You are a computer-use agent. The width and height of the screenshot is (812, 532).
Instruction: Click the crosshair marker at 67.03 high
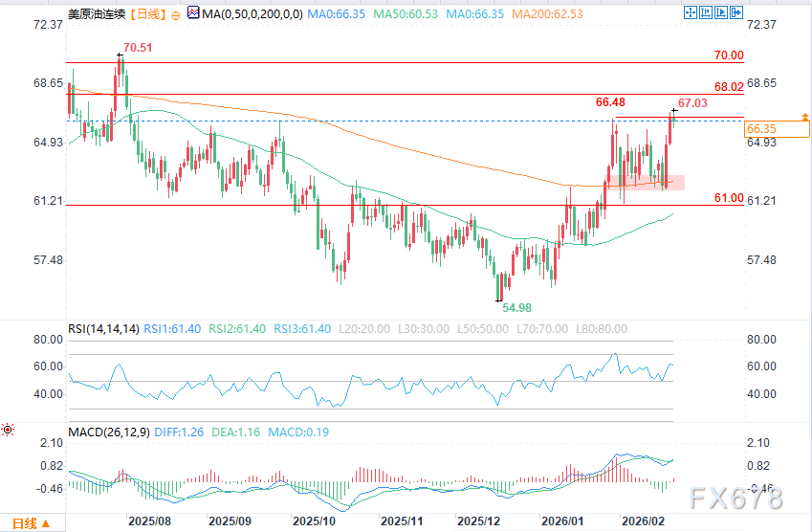pyautogui.click(x=674, y=113)
